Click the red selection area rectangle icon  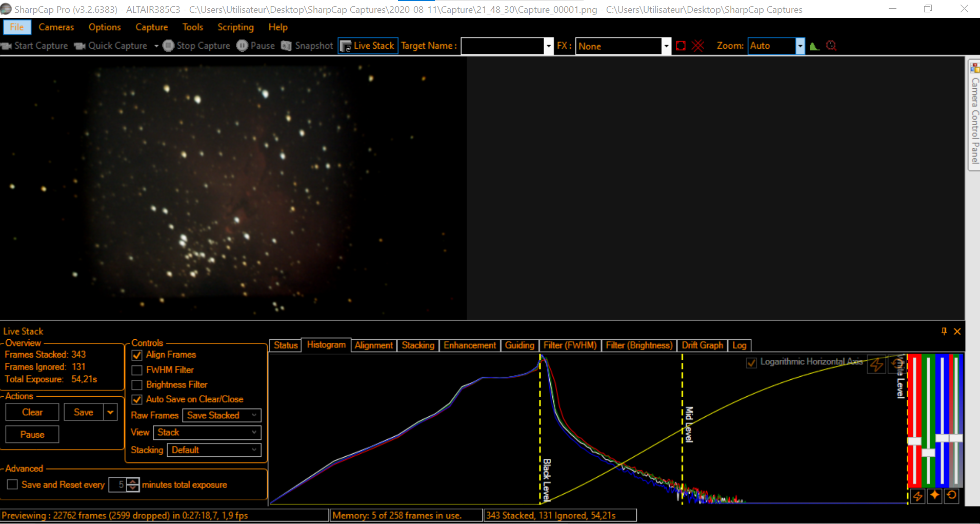click(x=681, y=46)
